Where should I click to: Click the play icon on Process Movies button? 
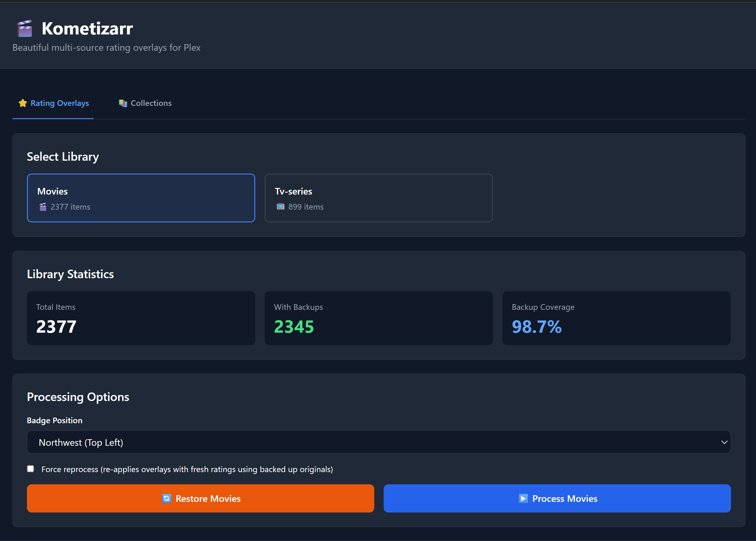(523, 498)
